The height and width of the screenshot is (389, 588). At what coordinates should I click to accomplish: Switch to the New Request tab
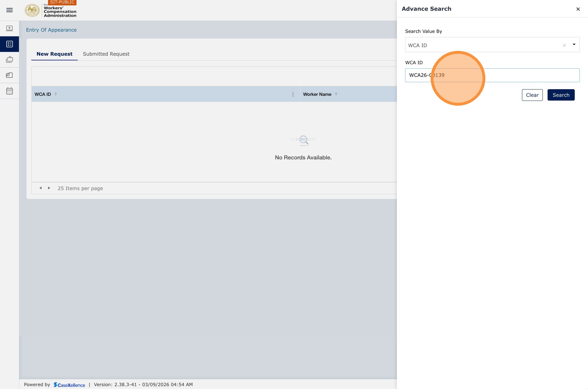[54, 54]
